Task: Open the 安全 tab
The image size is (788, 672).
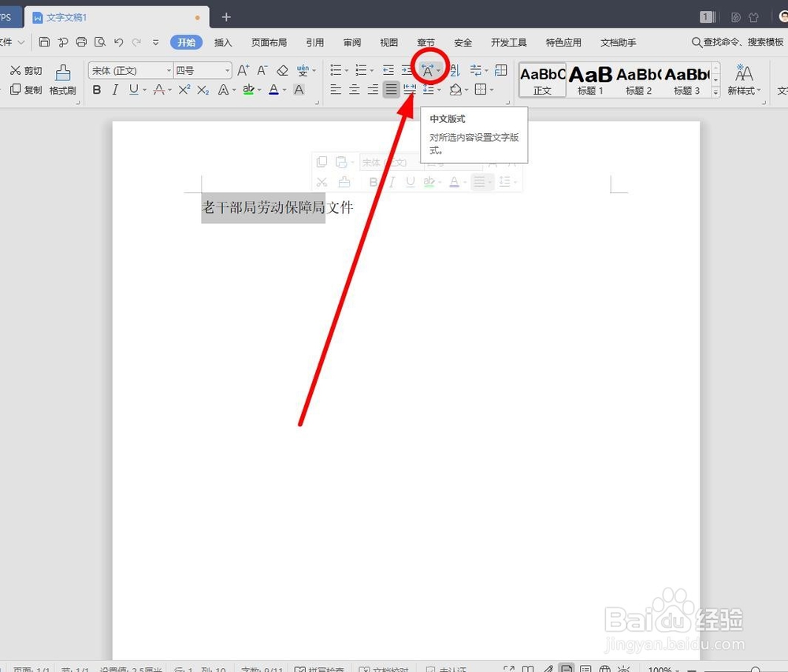Action: click(463, 43)
